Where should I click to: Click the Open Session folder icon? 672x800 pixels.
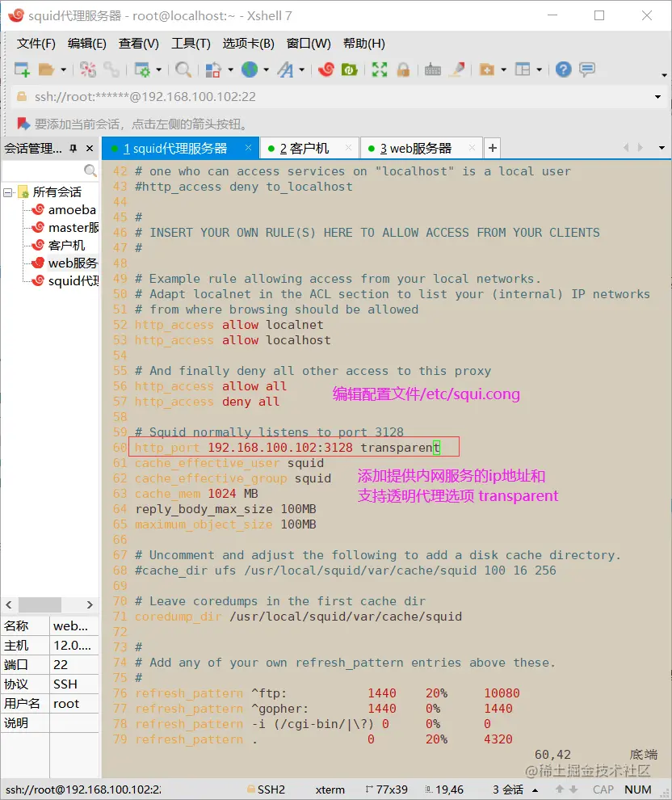[46, 69]
